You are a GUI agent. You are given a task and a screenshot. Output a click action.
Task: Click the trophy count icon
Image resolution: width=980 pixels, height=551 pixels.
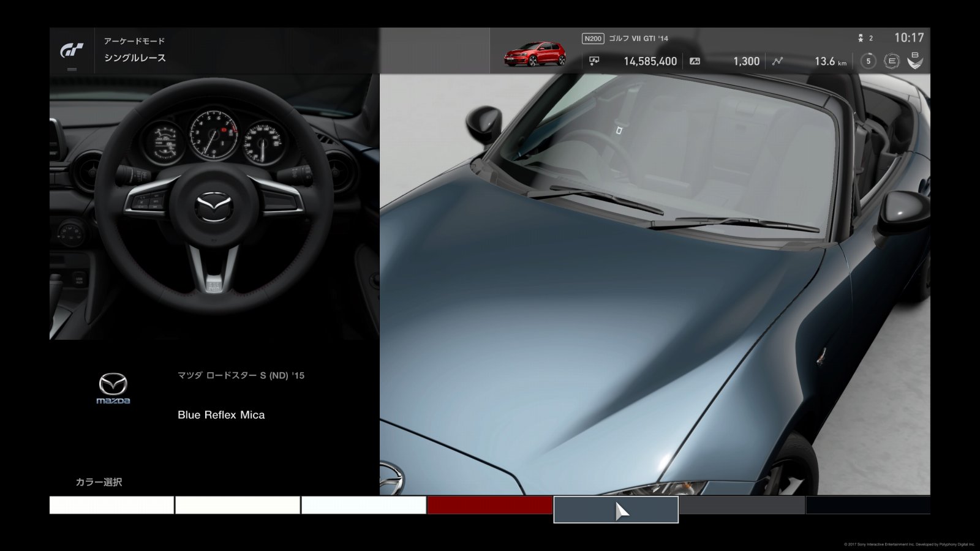(861, 38)
